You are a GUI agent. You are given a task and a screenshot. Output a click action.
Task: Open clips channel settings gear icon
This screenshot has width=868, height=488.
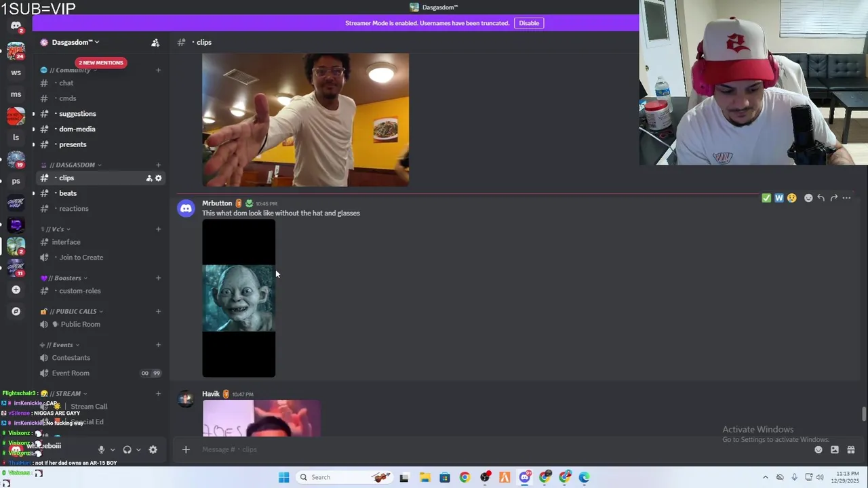(x=159, y=178)
